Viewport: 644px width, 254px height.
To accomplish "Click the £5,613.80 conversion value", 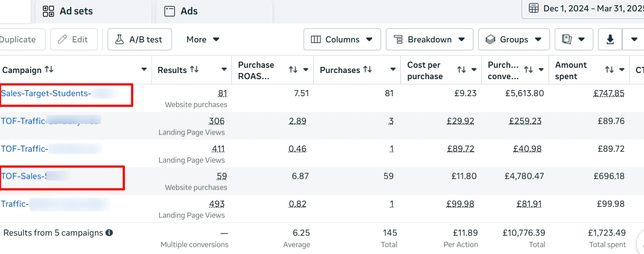I will [x=524, y=93].
